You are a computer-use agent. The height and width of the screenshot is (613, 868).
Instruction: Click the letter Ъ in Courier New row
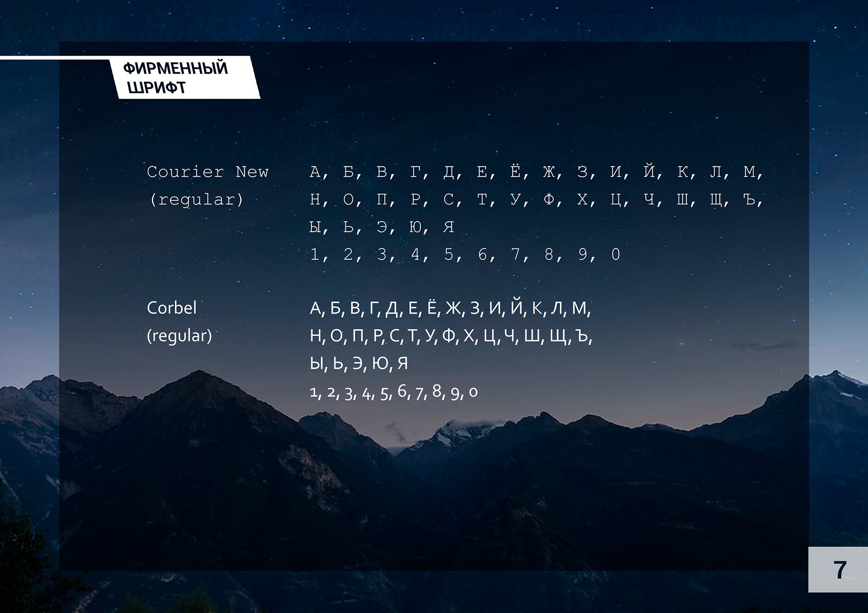click(749, 199)
